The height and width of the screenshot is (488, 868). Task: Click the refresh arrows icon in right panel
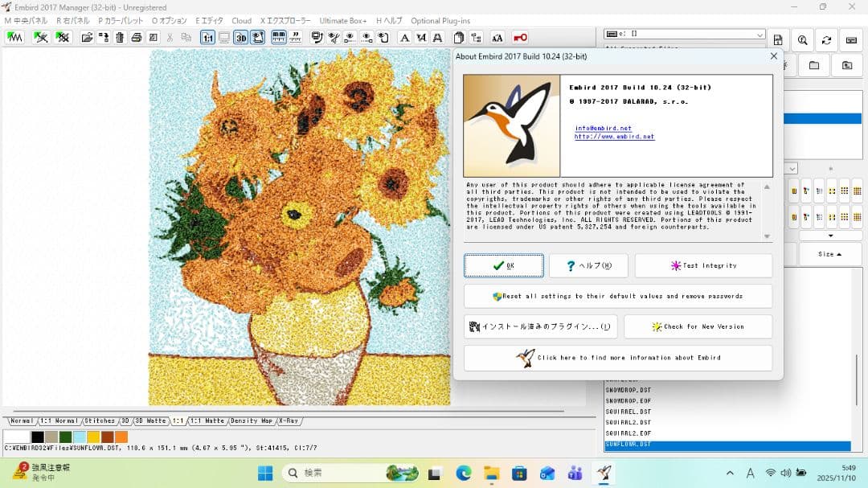826,40
